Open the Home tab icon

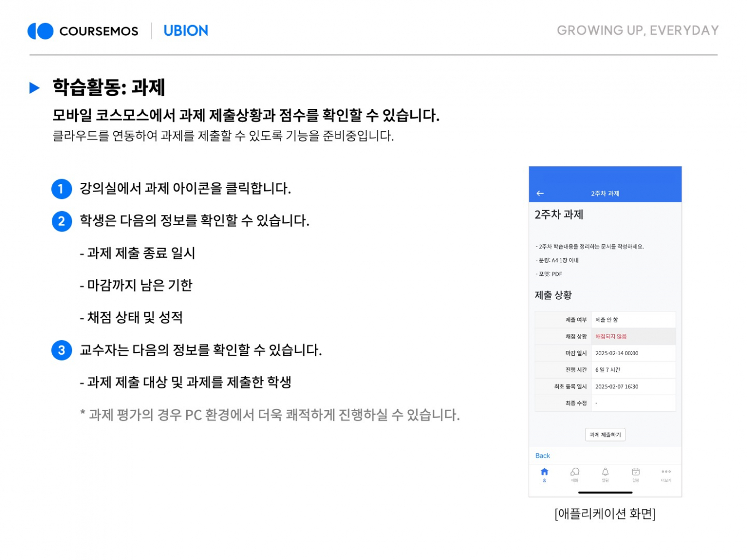[544, 473]
